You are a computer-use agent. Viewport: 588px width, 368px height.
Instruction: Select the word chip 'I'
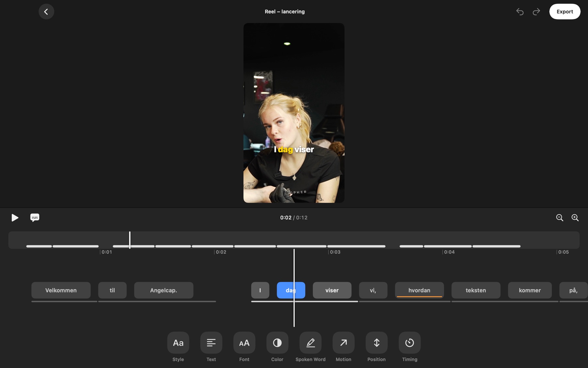tap(260, 290)
